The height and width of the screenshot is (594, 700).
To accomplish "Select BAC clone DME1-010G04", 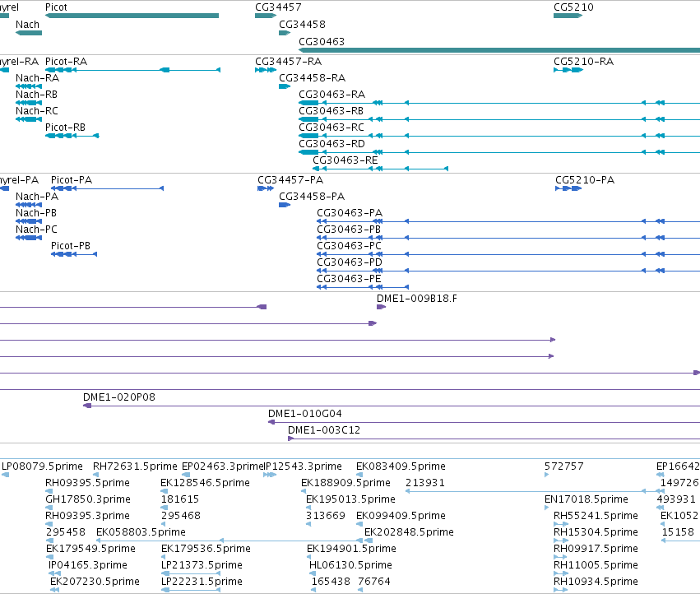I will click(x=484, y=422).
